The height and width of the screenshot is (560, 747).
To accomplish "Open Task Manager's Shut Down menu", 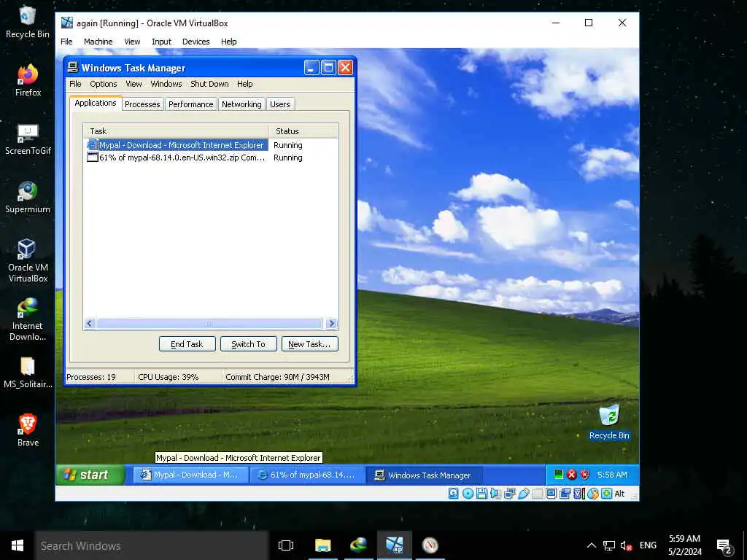I will click(209, 84).
